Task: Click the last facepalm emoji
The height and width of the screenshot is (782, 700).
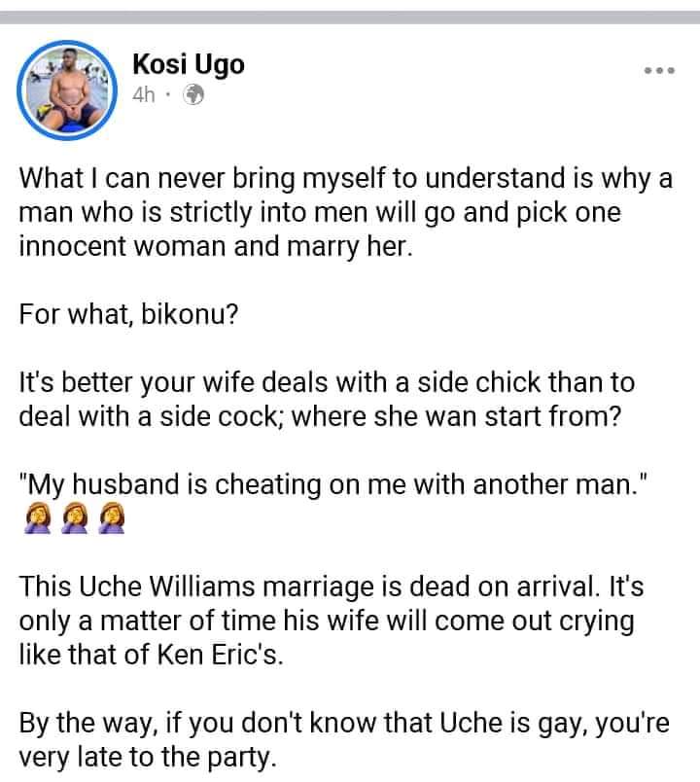Action: (x=112, y=518)
